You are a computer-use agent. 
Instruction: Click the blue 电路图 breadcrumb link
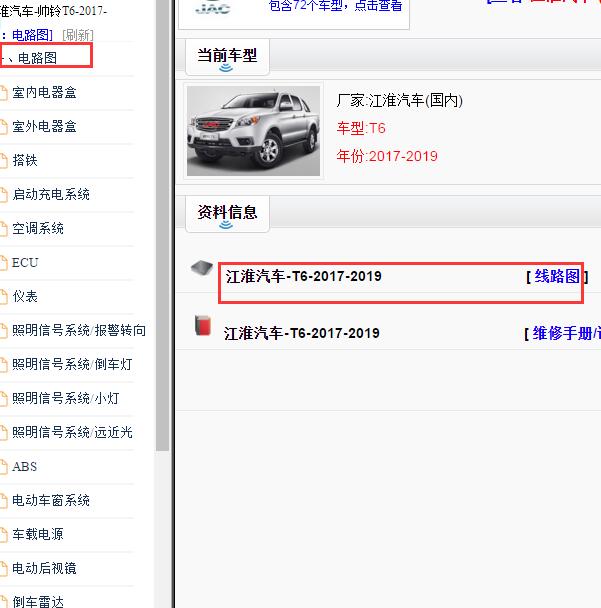[x=32, y=35]
